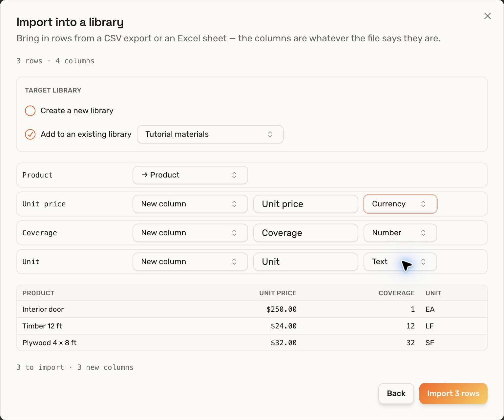Click coverage value 12 in Timber row
Image resolution: width=504 pixels, height=420 pixels.
coord(410,326)
